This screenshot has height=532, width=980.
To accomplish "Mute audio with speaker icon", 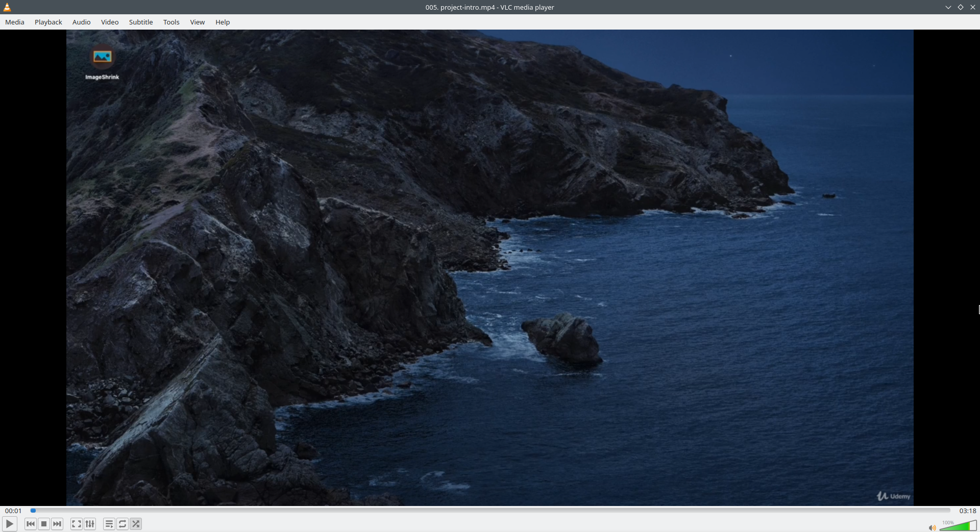I will 932,527.
